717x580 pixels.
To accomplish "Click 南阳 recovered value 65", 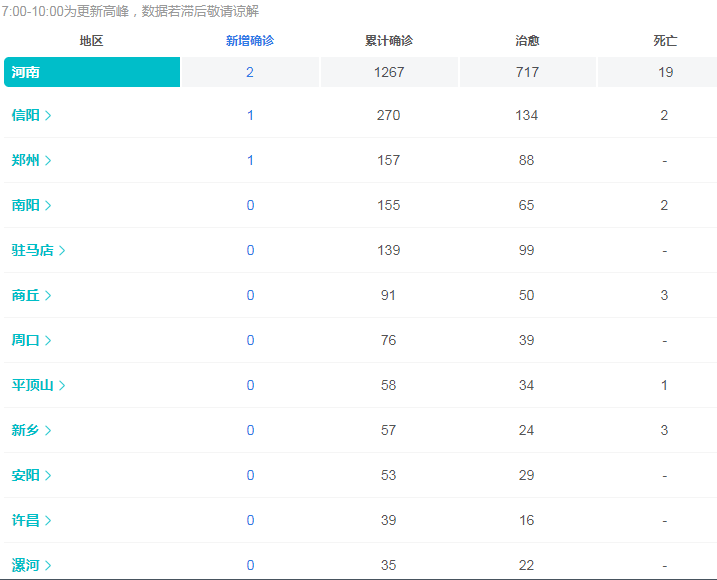I will (526, 205).
